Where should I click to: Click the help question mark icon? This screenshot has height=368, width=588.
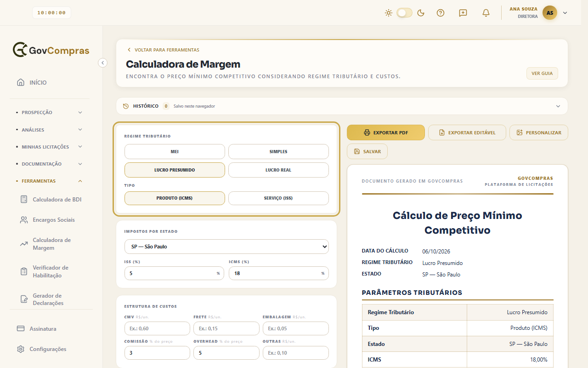(441, 13)
